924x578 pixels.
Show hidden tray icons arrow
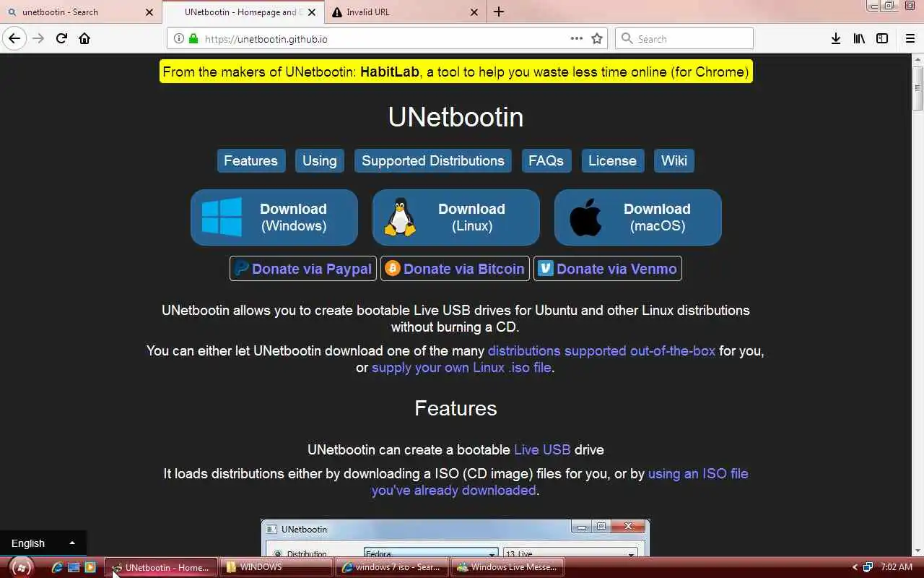pos(855,567)
